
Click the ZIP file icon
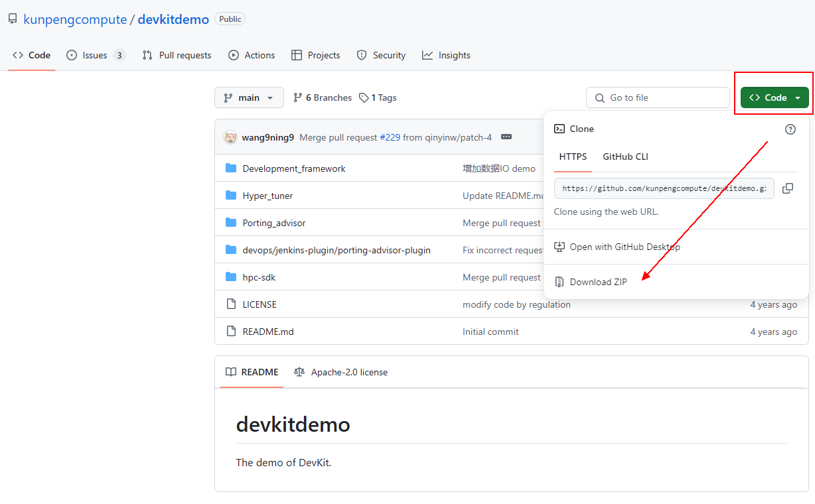(559, 282)
